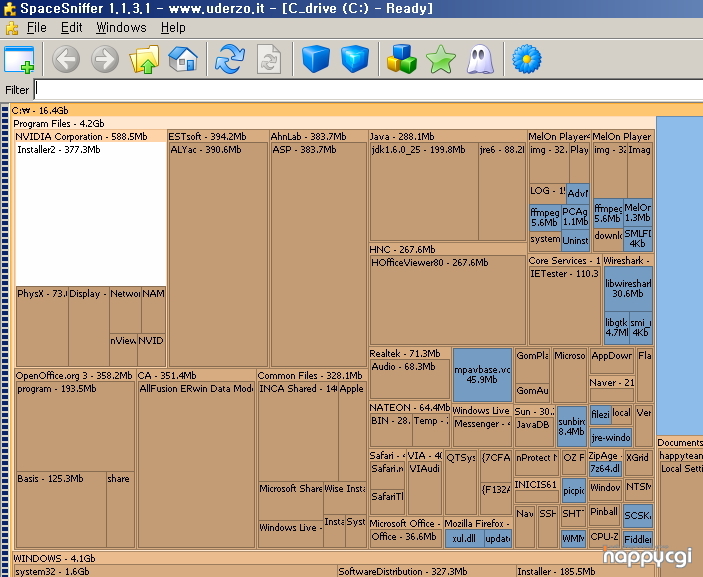
Task: Select the ALYac - 390.6Mb block
Action: click(x=218, y=255)
